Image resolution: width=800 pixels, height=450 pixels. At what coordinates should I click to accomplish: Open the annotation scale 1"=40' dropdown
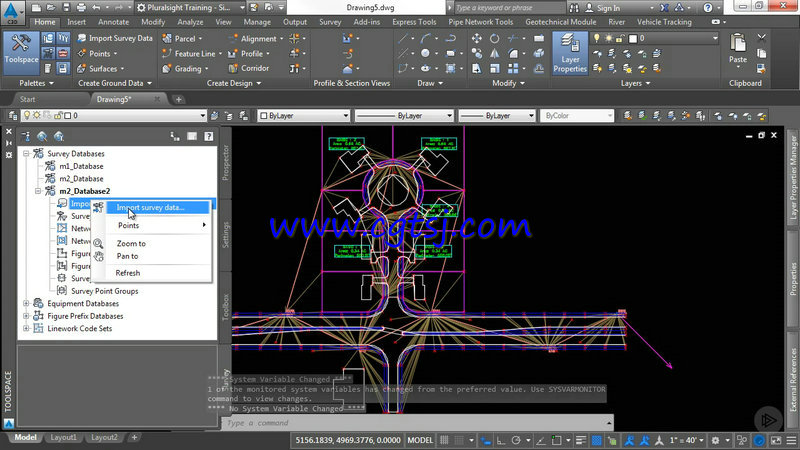click(x=687, y=440)
